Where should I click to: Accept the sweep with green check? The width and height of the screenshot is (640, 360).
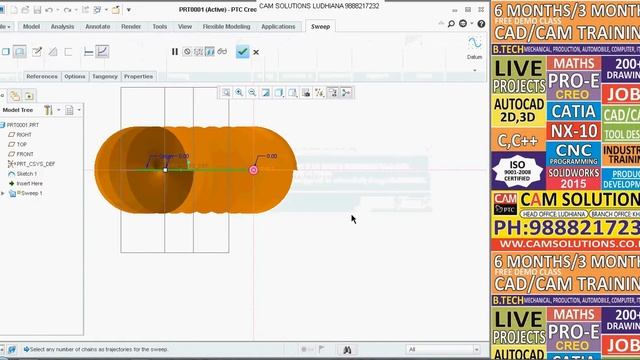242,52
